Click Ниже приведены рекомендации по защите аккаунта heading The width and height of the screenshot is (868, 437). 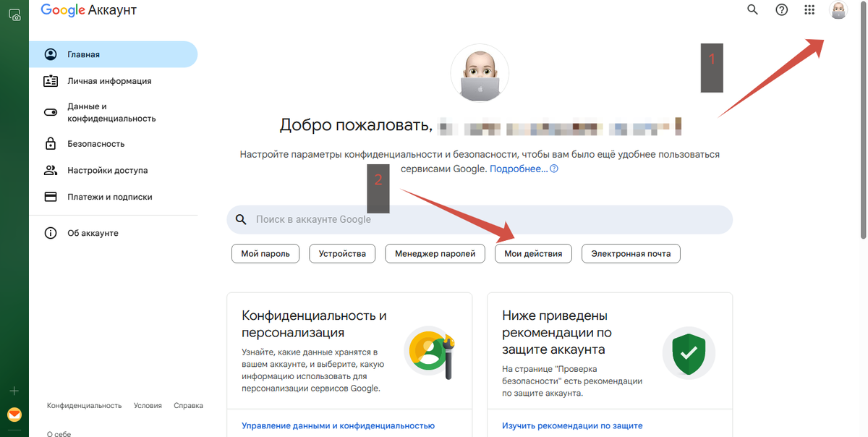click(x=557, y=333)
